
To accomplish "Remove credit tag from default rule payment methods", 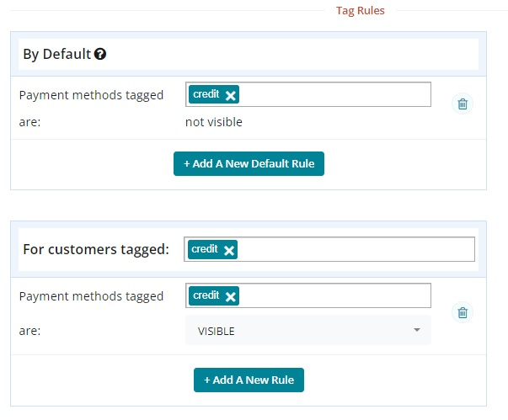I will (x=231, y=95).
